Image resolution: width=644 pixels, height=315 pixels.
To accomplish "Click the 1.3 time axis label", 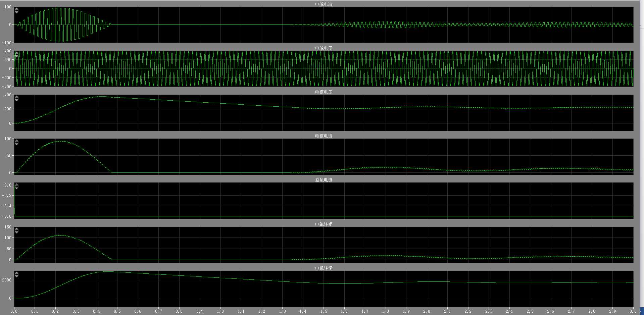I will pos(282,311).
